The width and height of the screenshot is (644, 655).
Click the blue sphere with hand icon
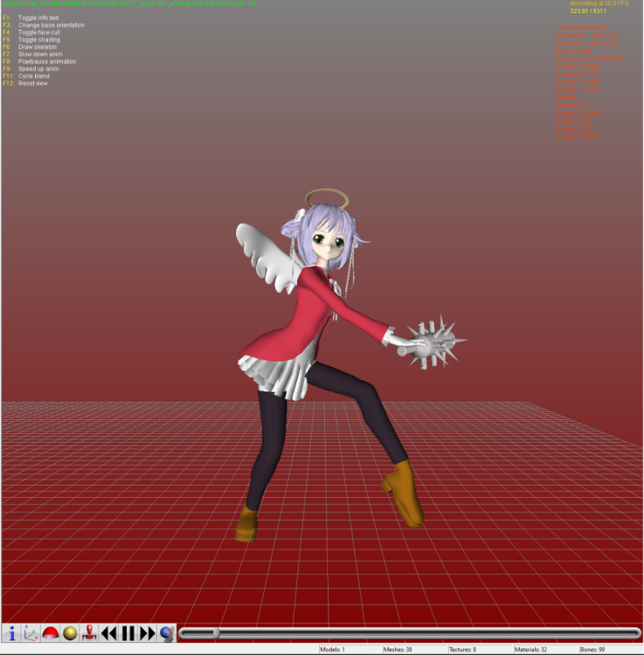coord(167,633)
